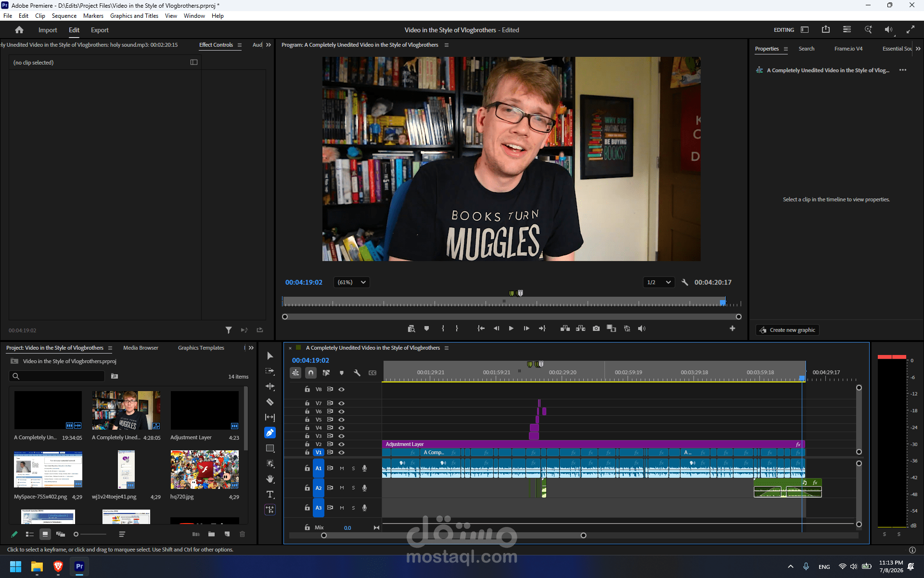The height and width of the screenshot is (578, 924).
Task: Switch to the Export tab
Action: [100, 30]
